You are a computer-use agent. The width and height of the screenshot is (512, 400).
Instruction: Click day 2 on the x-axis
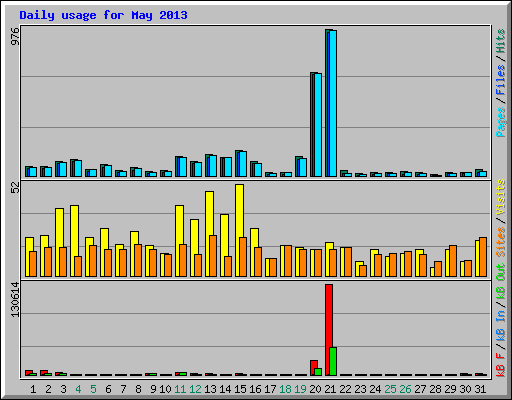(48, 389)
